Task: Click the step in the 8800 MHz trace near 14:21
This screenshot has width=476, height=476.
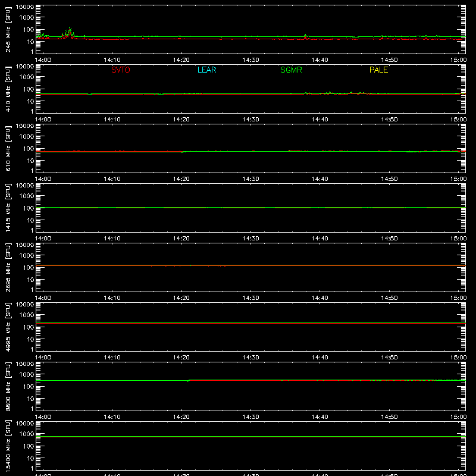Action: coord(188,380)
